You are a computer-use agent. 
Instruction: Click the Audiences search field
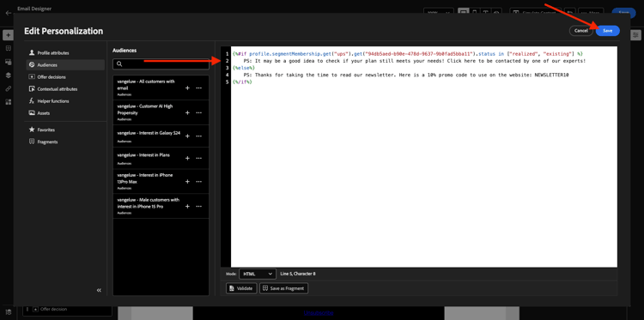click(161, 64)
